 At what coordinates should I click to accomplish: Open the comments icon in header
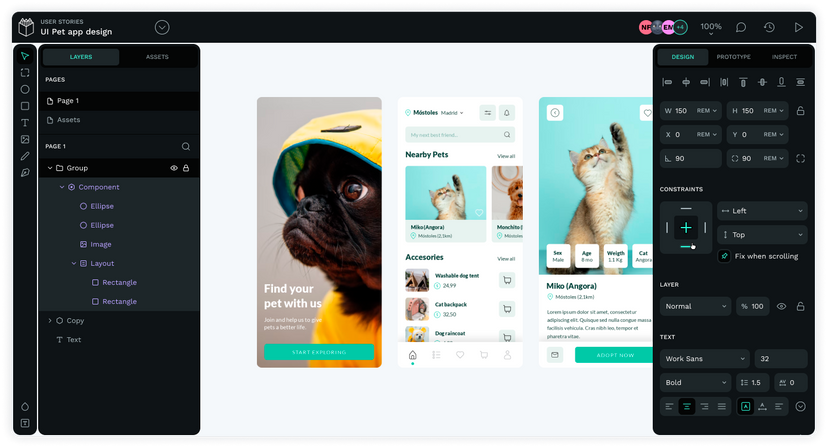click(741, 27)
